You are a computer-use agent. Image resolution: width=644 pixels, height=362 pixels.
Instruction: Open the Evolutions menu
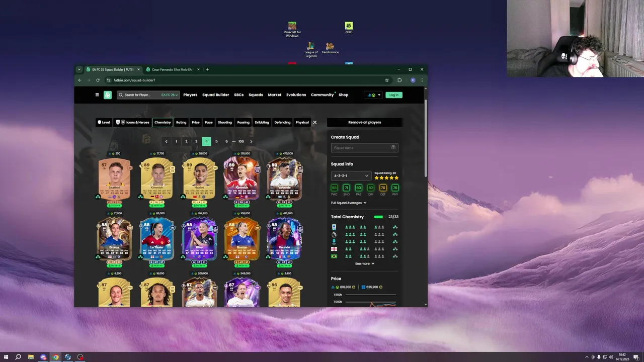click(x=296, y=95)
